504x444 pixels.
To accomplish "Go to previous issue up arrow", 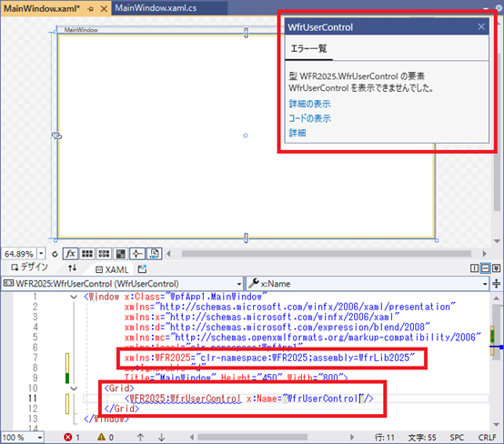I will pos(140,438).
